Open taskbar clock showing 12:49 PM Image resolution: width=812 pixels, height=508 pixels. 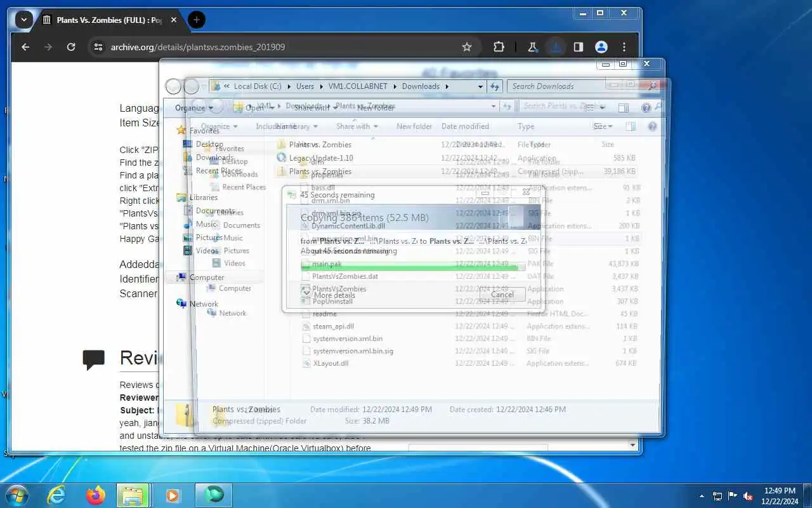780,496
